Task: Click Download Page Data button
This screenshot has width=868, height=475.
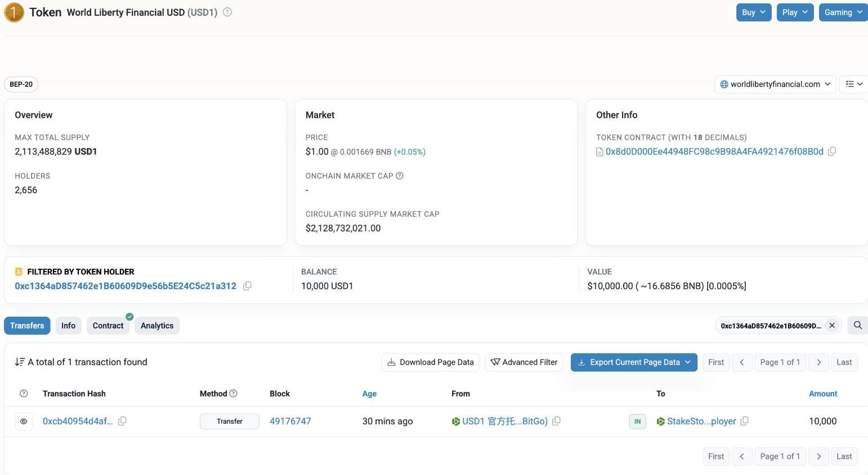Action: pos(431,362)
